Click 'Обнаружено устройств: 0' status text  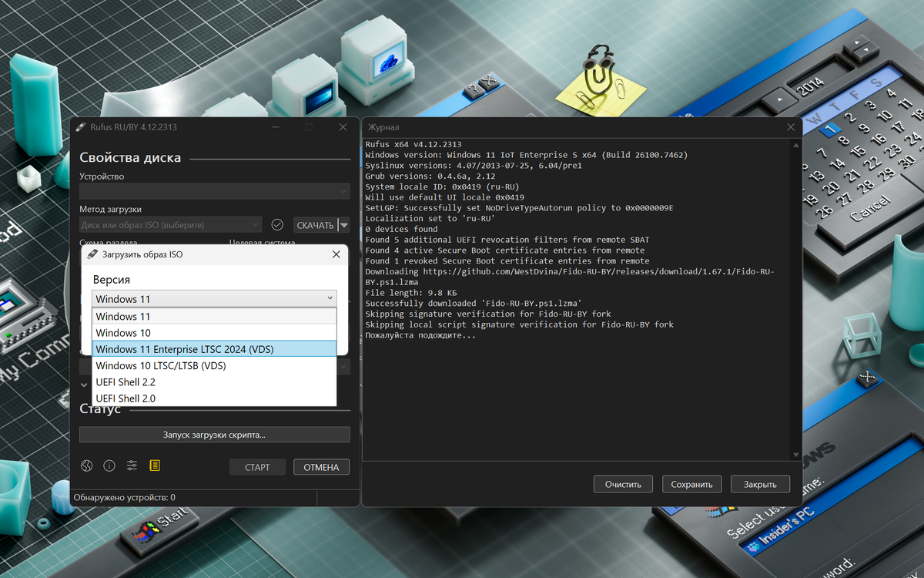pyautogui.click(x=125, y=497)
